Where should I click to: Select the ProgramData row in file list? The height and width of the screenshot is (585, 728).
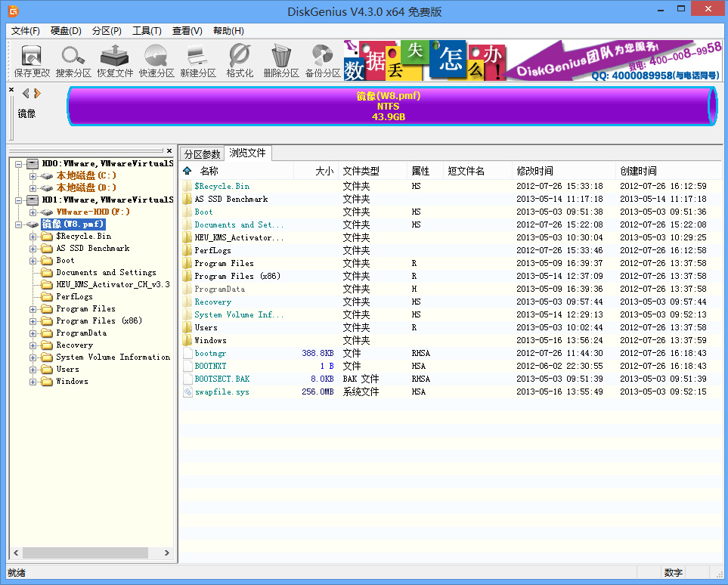point(451,289)
